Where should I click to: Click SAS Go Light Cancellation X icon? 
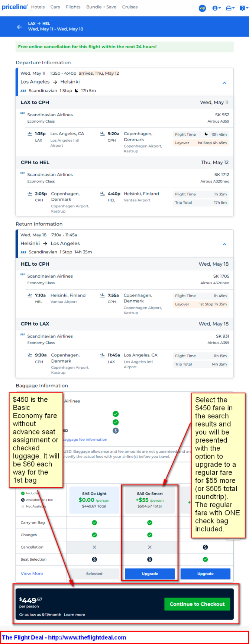click(94, 547)
